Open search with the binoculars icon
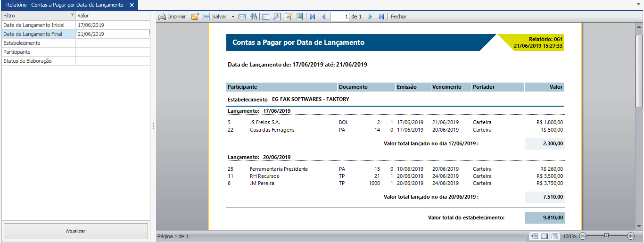 point(253,17)
